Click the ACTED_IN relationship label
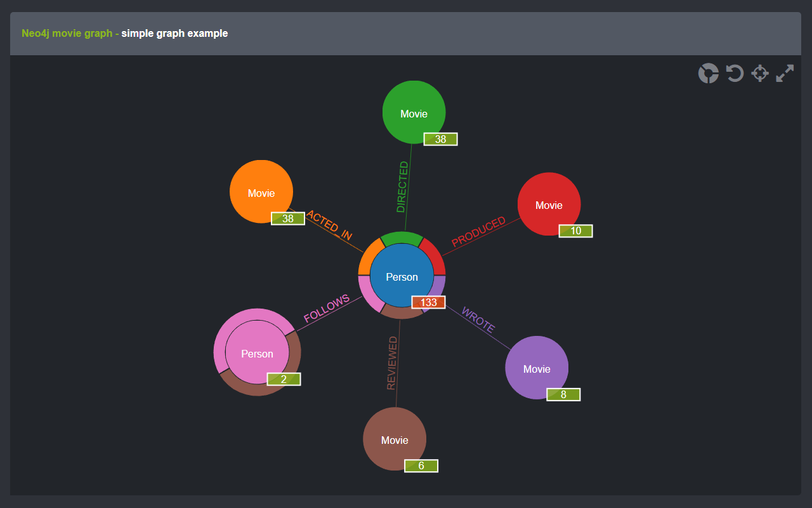 (329, 227)
